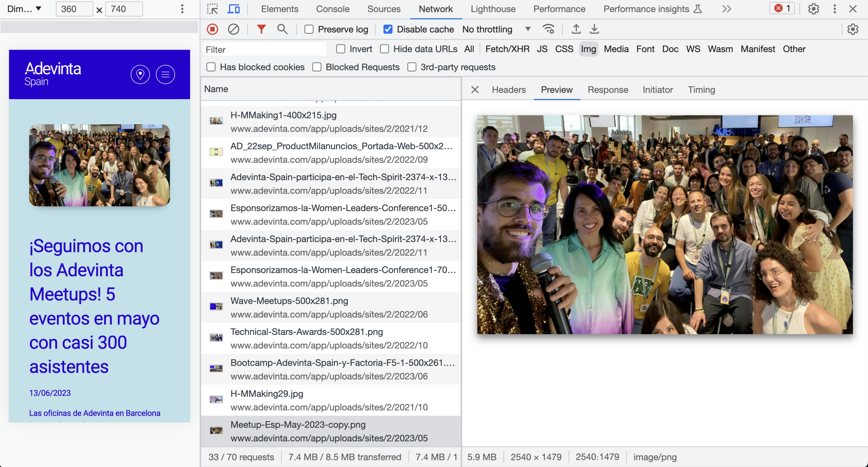Expand the Dimensions device dropdown

[24, 9]
